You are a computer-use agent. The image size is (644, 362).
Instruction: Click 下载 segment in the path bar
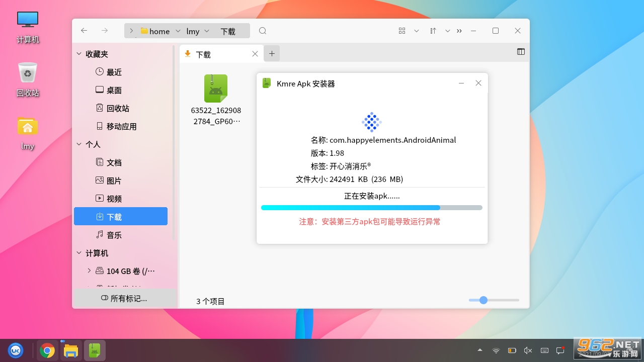coord(228,31)
